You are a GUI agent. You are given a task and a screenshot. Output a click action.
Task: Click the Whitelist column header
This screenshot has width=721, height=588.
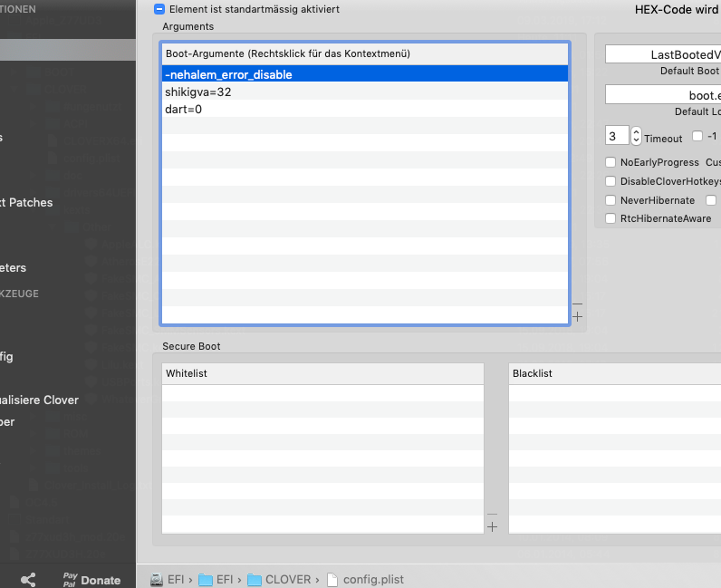tap(322, 373)
